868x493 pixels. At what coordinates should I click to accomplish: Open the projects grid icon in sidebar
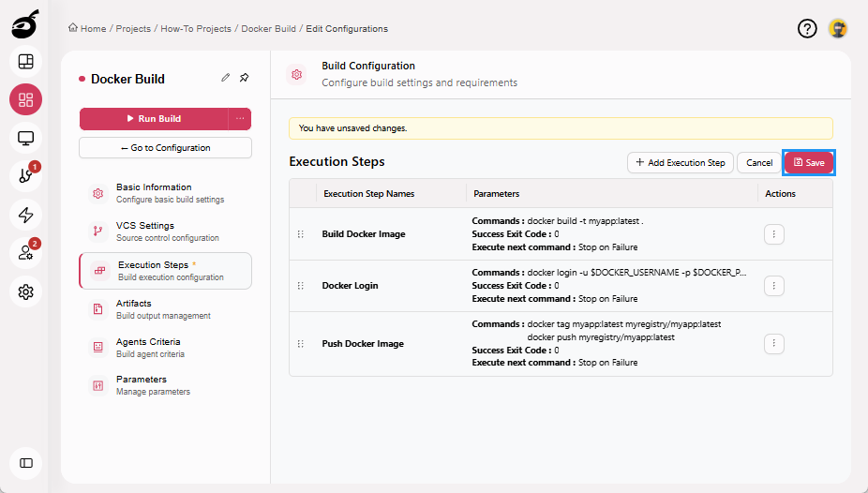click(25, 99)
